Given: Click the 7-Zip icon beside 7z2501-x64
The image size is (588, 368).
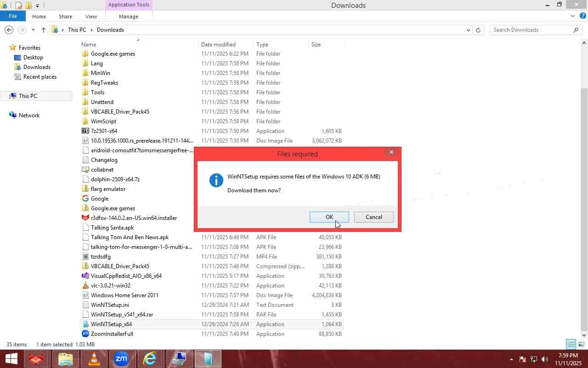Looking at the screenshot, I should pyautogui.click(x=85, y=131).
